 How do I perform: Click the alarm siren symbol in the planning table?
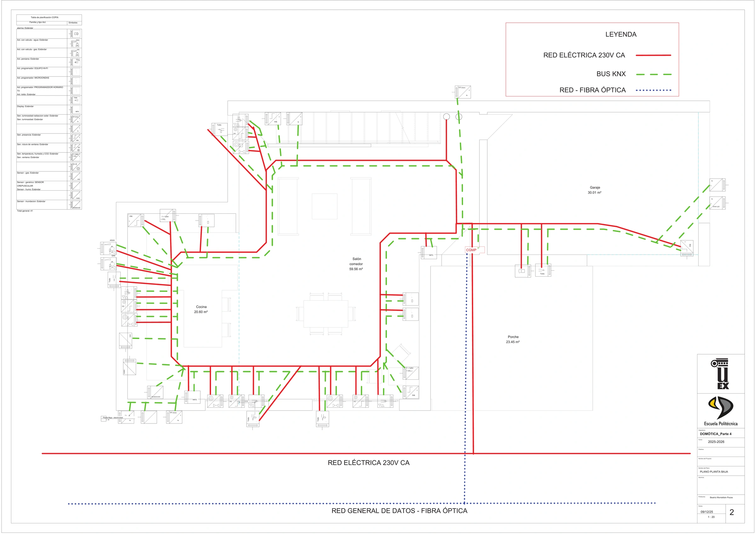pyautogui.click(x=75, y=34)
